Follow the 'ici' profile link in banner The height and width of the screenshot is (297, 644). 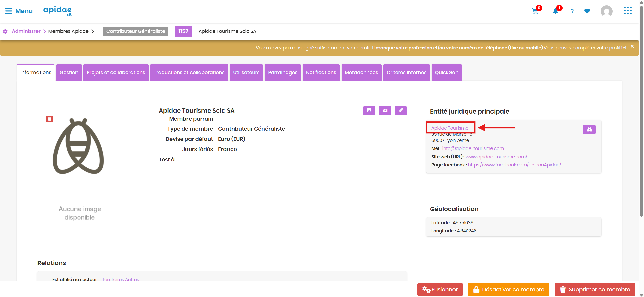point(624,48)
